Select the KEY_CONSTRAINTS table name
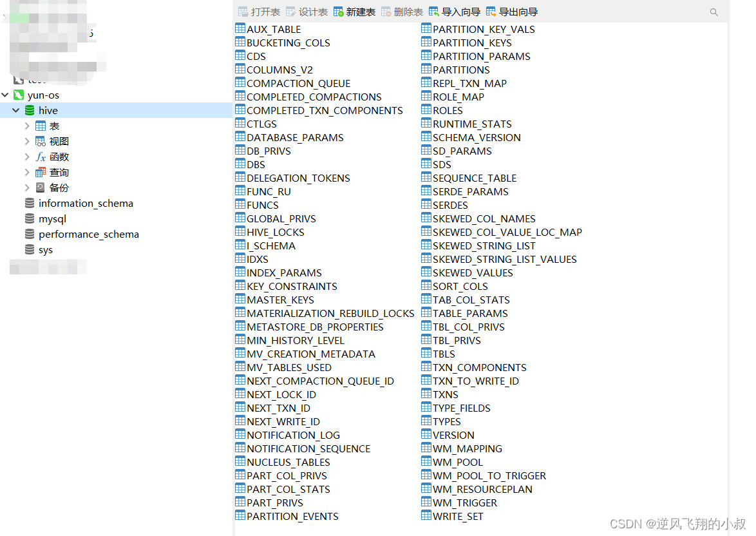 292,286
